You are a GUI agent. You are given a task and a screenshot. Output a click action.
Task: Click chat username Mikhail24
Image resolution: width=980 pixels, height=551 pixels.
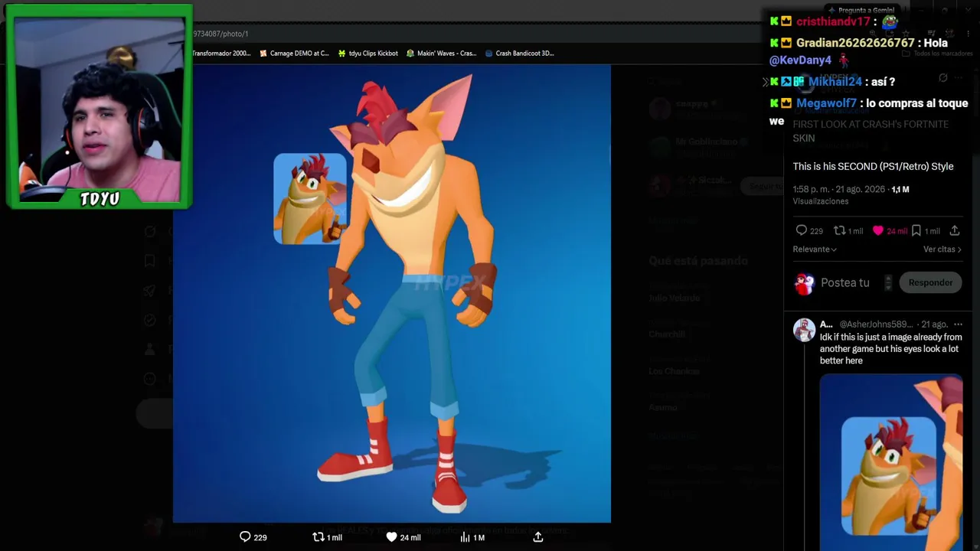click(835, 82)
